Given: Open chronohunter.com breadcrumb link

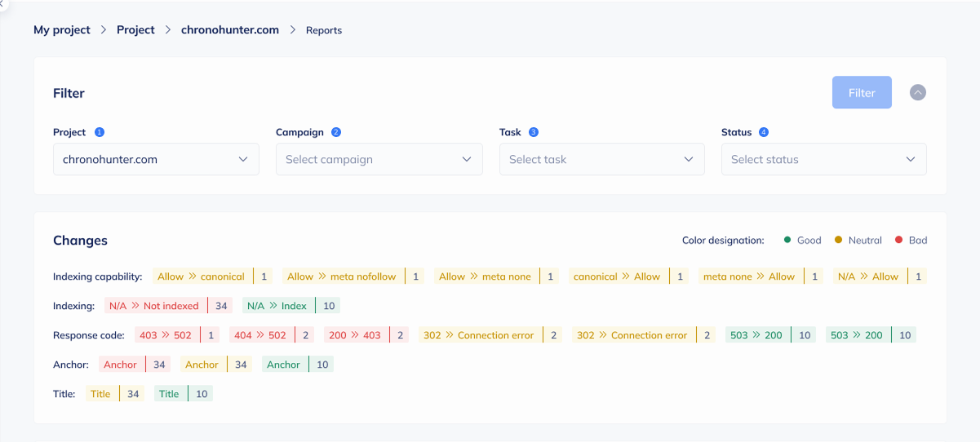Looking at the screenshot, I should click(230, 30).
